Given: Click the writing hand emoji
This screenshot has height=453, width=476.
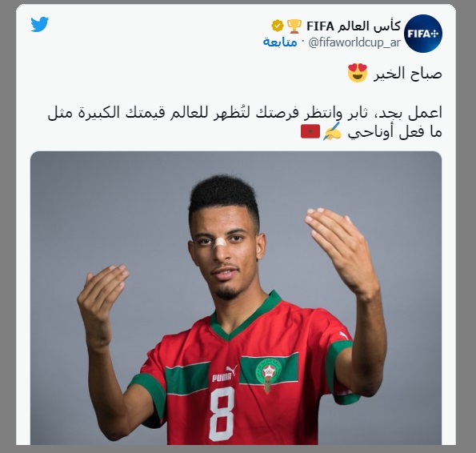Looking at the screenshot, I should tap(332, 132).
